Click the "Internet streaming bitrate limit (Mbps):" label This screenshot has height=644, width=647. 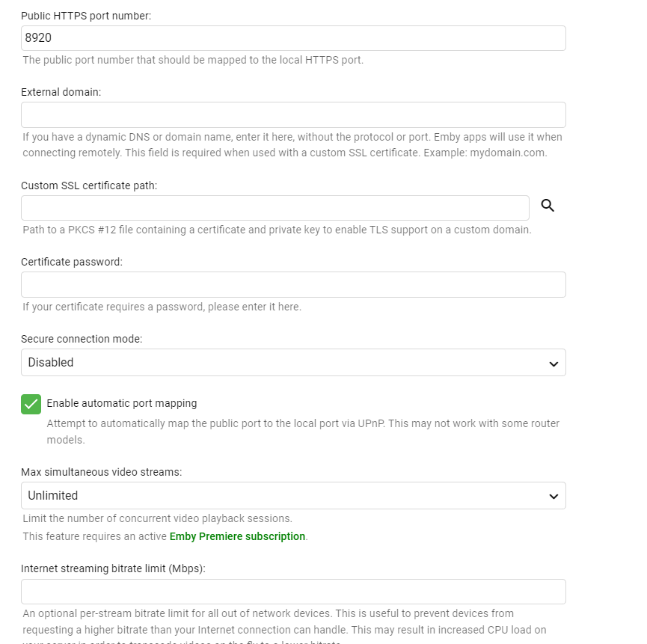[x=113, y=568]
